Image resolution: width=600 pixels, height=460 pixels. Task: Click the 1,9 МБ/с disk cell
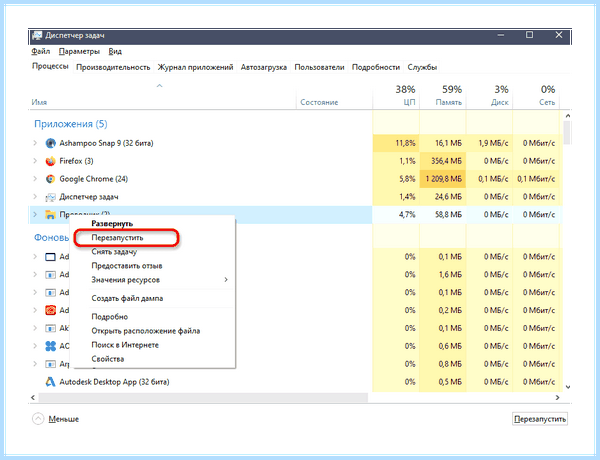pos(489,143)
